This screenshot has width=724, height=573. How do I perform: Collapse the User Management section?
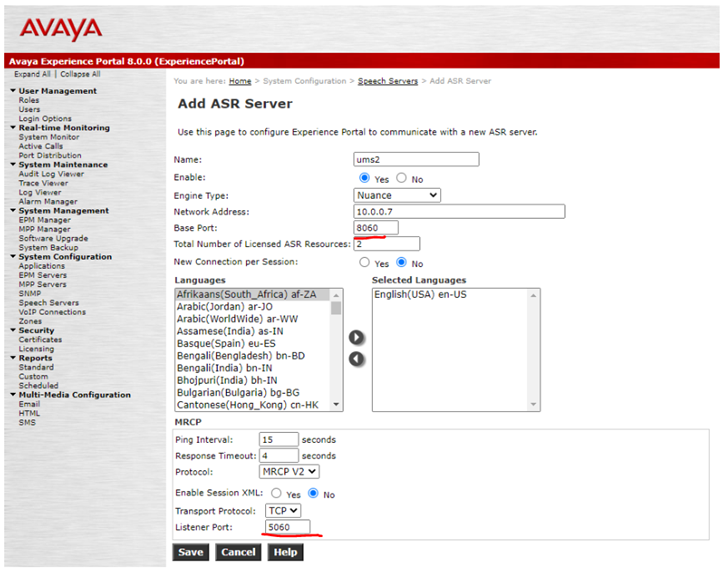(13, 91)
